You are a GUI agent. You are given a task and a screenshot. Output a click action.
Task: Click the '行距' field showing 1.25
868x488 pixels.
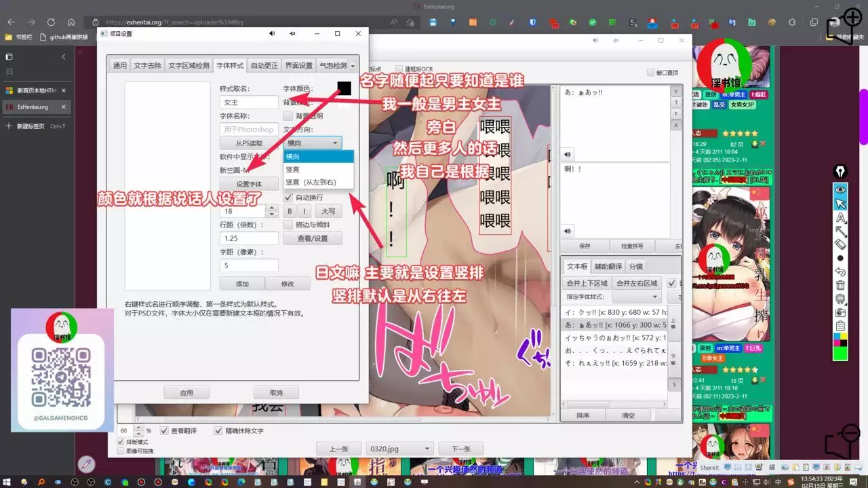[249, 238]
